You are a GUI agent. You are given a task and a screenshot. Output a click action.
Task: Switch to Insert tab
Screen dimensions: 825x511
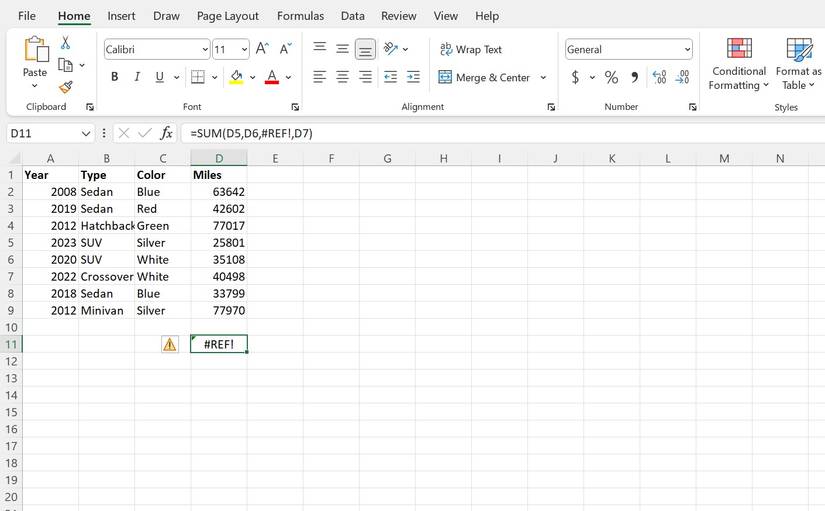click(x=121, y=16)
